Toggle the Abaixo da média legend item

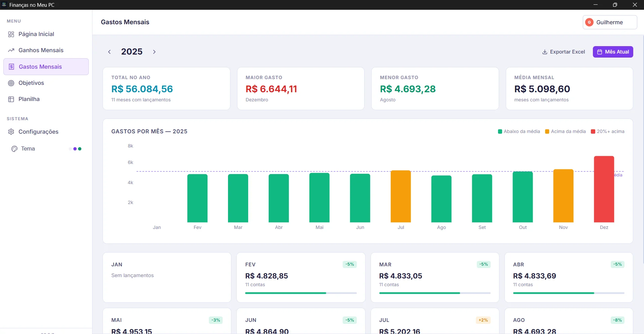click(x=519, y=132)
